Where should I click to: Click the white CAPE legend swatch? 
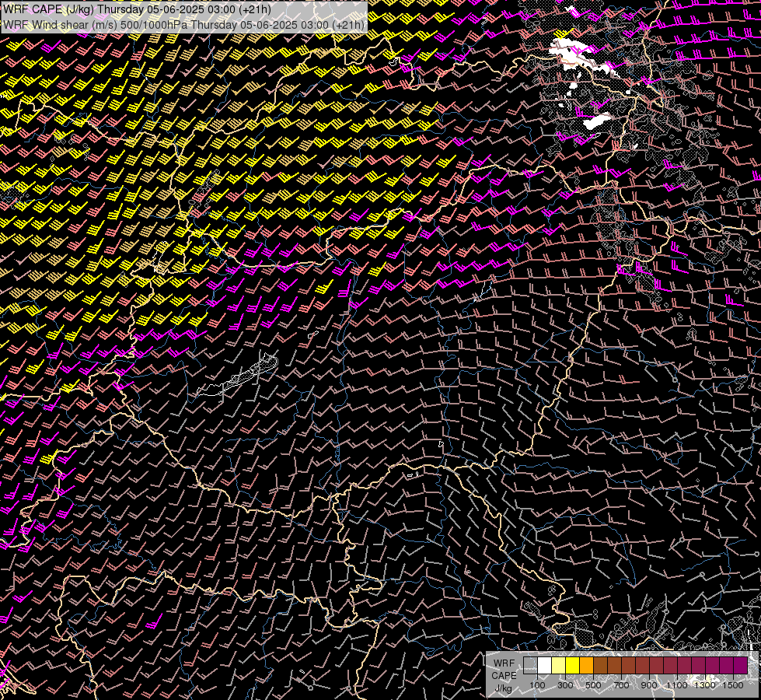click(545, 665)
